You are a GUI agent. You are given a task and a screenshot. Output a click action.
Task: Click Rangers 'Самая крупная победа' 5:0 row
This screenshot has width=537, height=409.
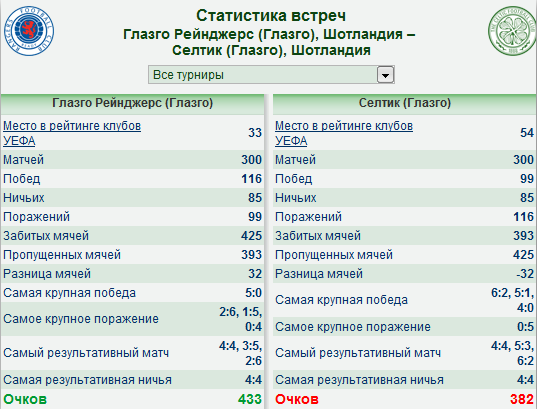point(133,293)
